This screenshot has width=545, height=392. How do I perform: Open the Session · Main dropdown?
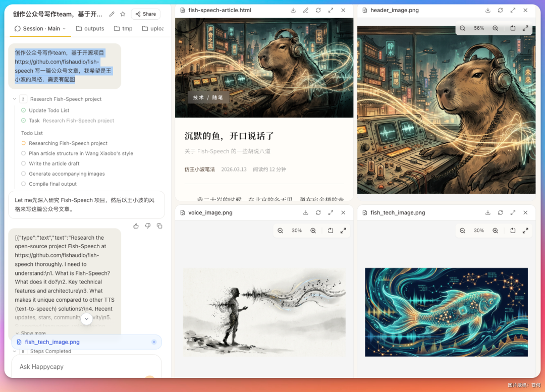click(40, 29)
